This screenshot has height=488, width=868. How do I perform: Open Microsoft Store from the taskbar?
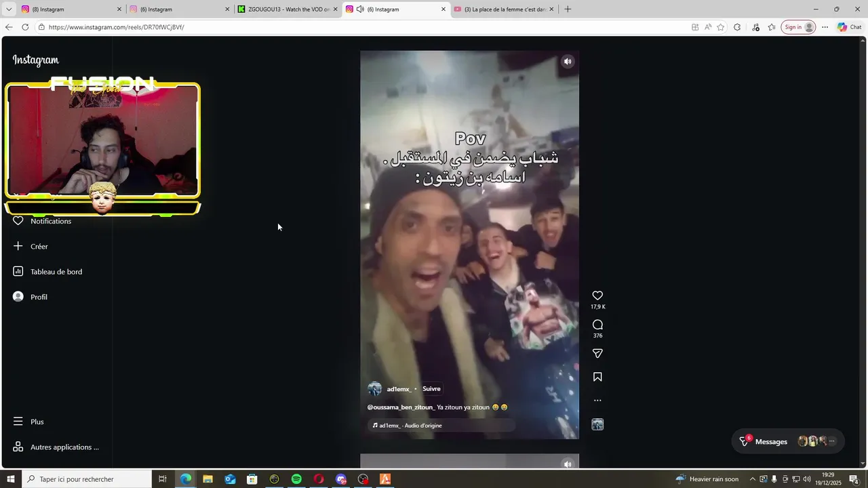(x=252, y=479)
